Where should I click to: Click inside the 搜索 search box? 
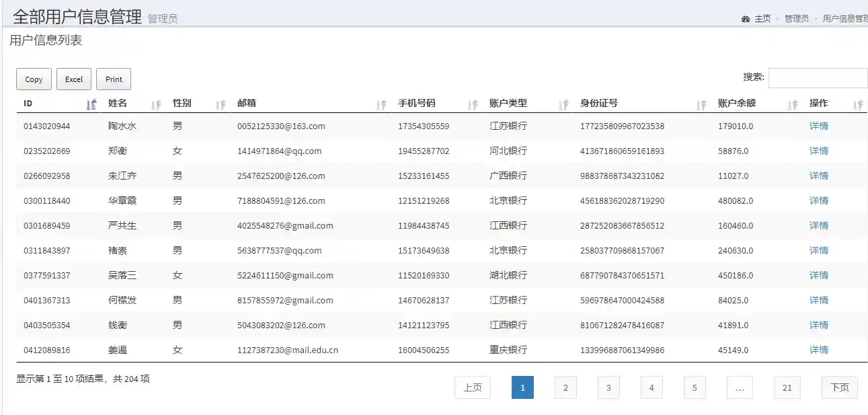[x=818, y=78]
